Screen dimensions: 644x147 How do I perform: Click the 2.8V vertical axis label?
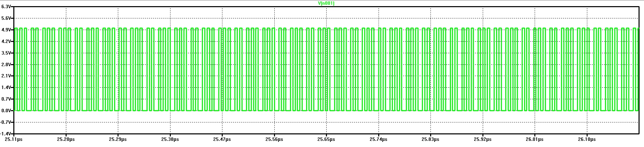[x=7, y=64]
